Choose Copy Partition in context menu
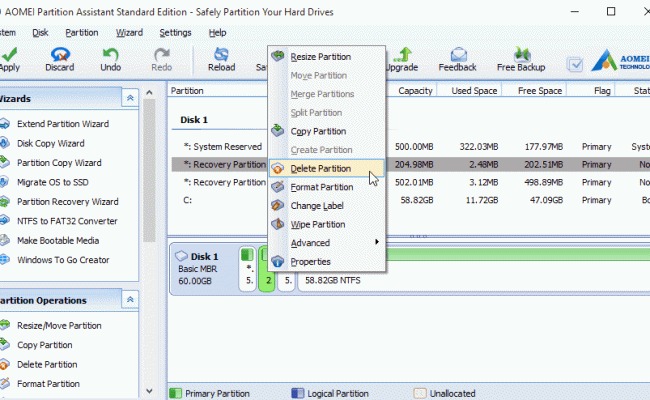Viewport: 650px width, 400px height. (327, 131)
